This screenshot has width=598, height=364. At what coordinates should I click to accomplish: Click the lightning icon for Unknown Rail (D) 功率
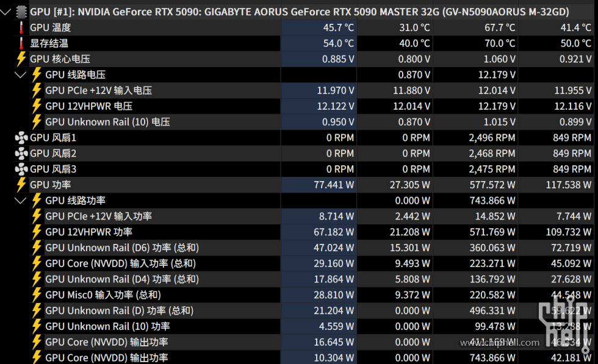click(x=37, y=310)
